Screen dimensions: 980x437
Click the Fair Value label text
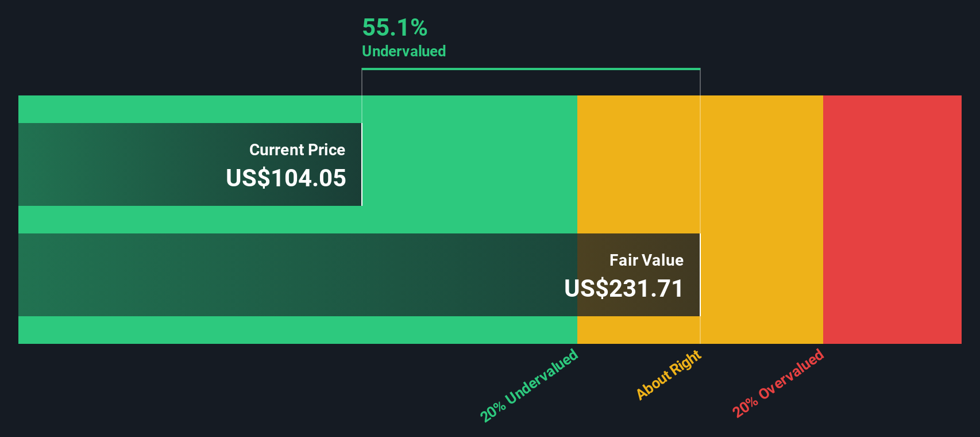pyautogui.click(x=646, y=260)
